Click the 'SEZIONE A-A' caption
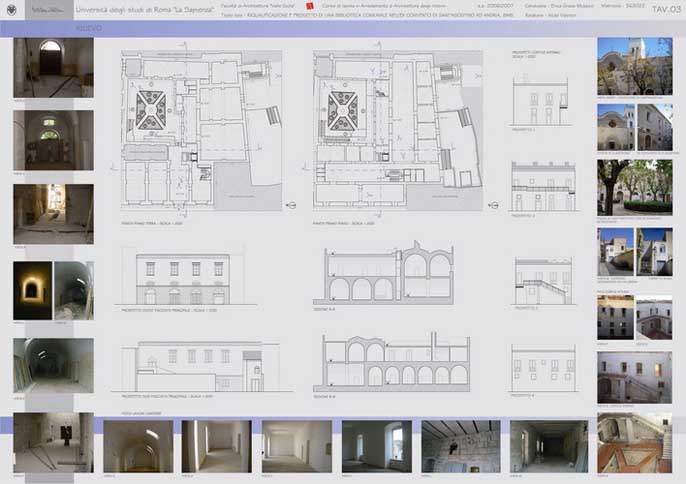 pos(324,309)
